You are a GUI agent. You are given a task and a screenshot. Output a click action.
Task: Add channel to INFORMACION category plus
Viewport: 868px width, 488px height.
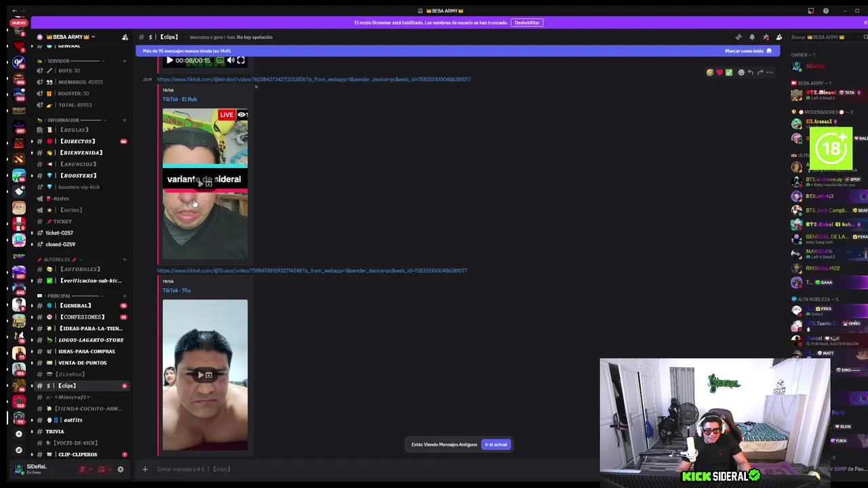[124, 120]
